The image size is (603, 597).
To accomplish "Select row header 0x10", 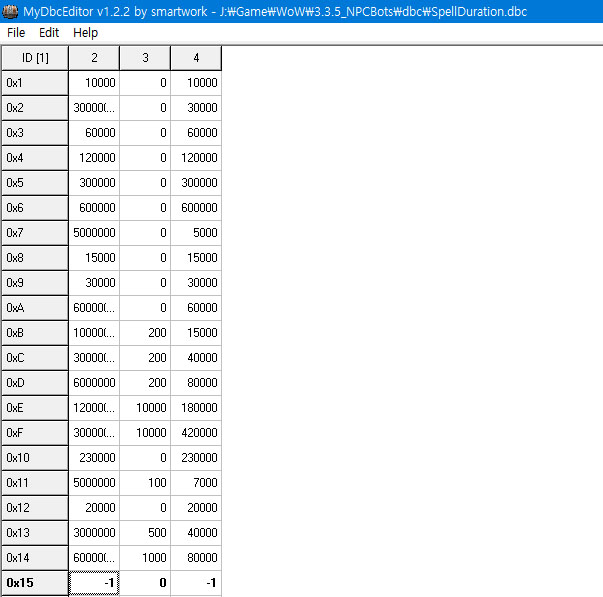I will coord(35,458).
